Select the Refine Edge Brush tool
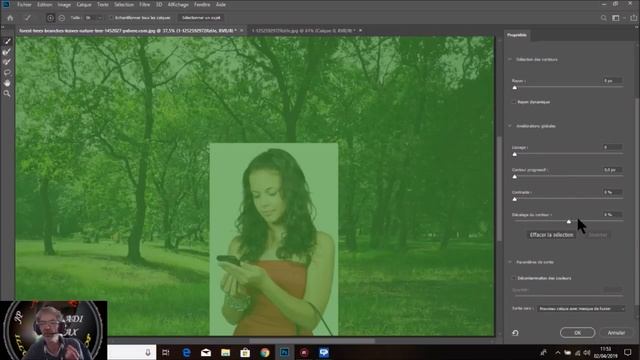The width and height of the screenshot is (640, 360). [7, 52]
